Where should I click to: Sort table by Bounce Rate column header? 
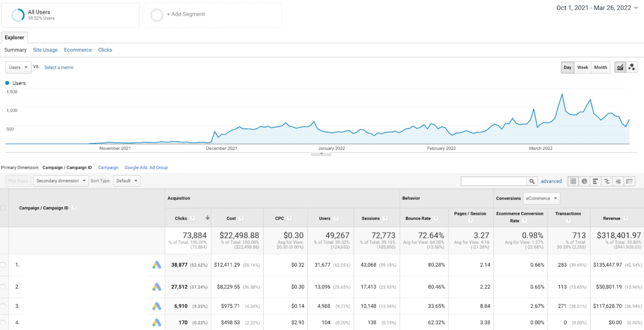coord(418,219)
